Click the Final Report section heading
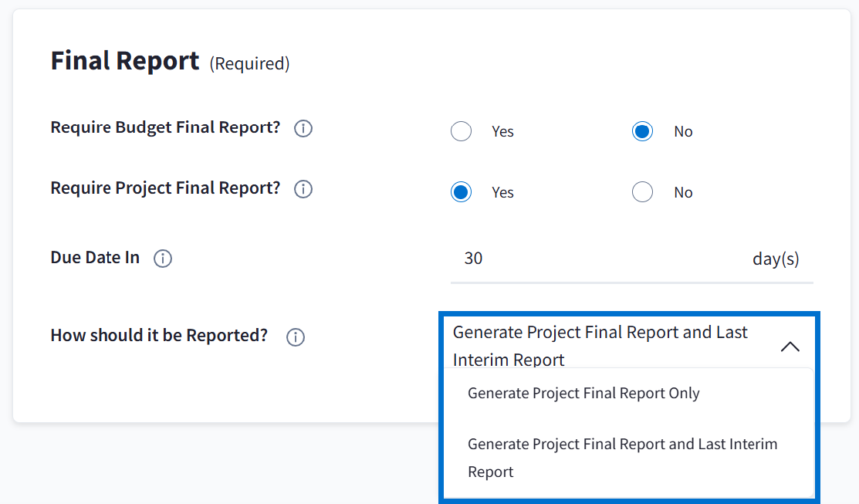This screenshot has height=504, width=859. 125,60
